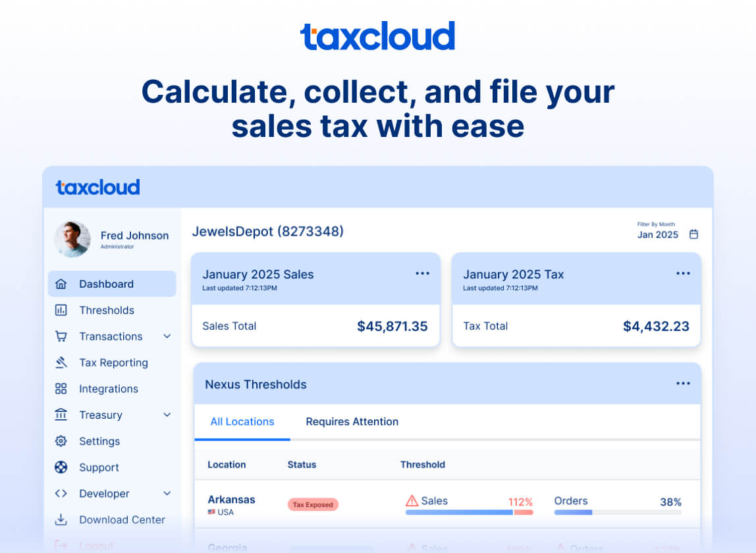Click the Transactions shopping cart icon
Viewport: 756px width, 553px height.
pyautogui.click(x=63, y=336)
